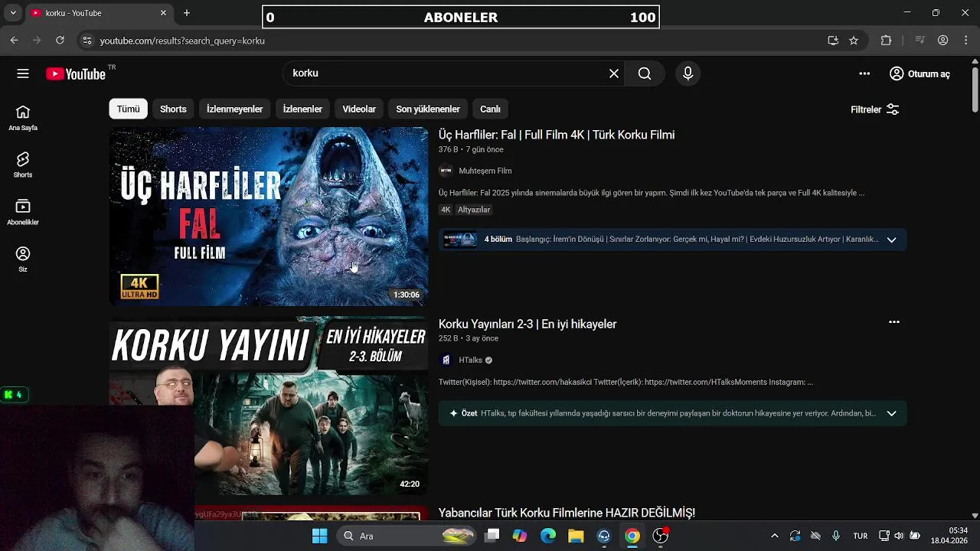980x551 pixels.
Task: Open Microsoft Edge from taskbar
Action: (548, 536)
